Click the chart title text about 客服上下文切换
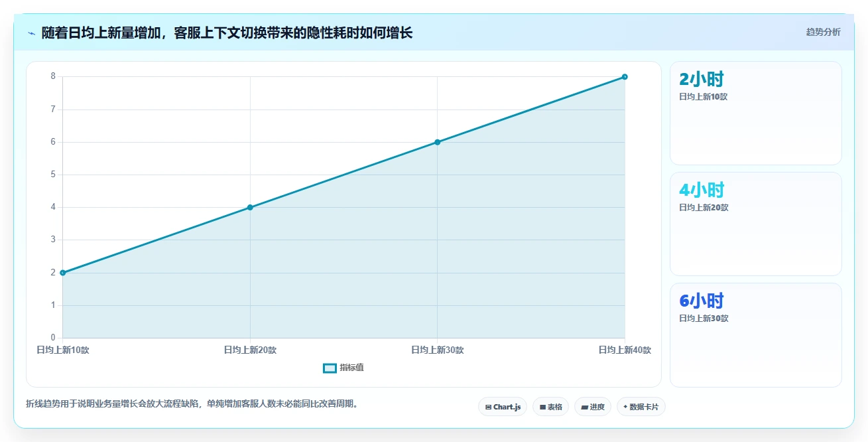The image size is (868, 442). [227, 33]
